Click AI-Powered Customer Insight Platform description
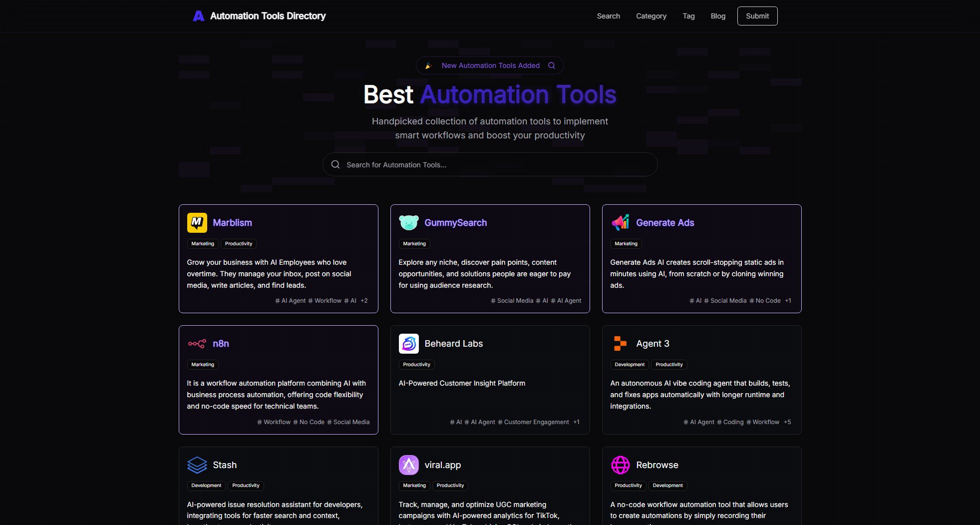Screen dimensions: 980x525 [462, 383]
